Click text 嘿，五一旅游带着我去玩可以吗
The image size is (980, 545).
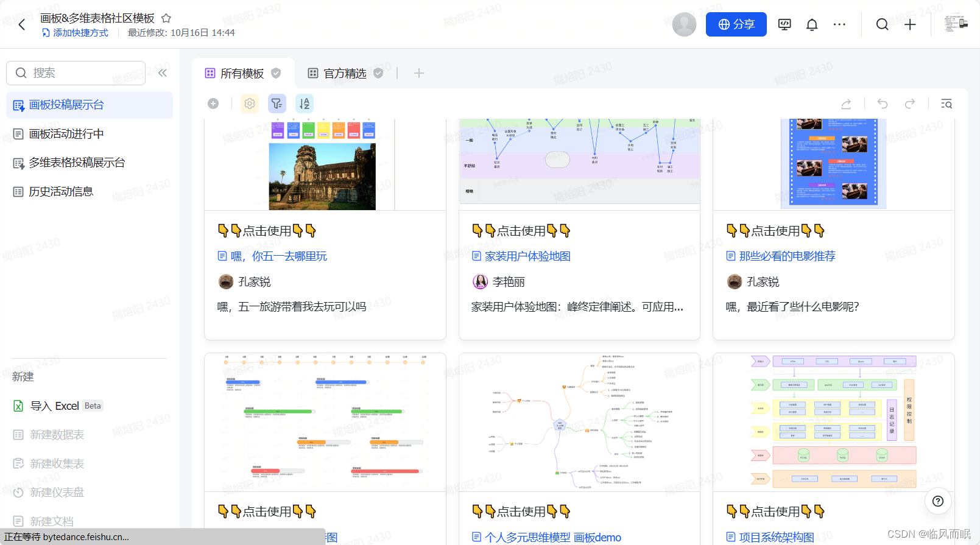pyautogui.click(x=292, y=307)
